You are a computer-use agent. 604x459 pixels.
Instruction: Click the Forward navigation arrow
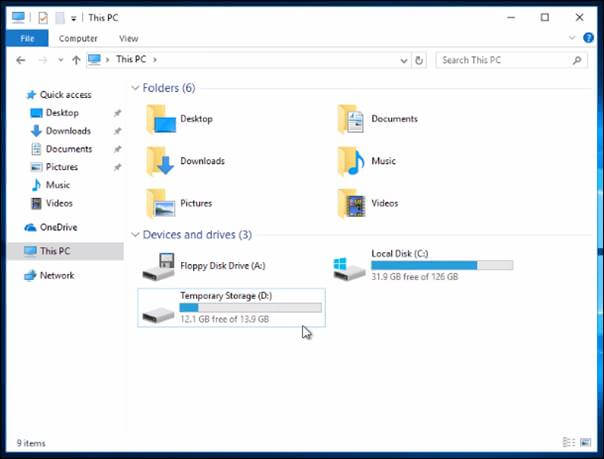point(43,60)
